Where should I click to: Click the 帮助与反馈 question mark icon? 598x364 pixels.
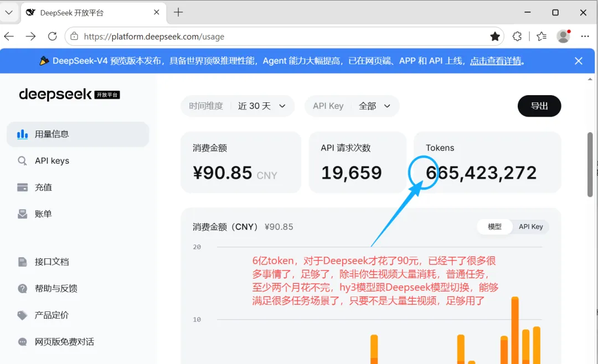click(23, 289)
